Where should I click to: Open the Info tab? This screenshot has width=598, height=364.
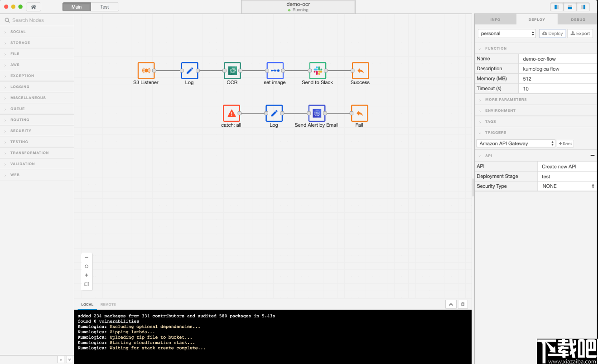click(x=495, y=19)
